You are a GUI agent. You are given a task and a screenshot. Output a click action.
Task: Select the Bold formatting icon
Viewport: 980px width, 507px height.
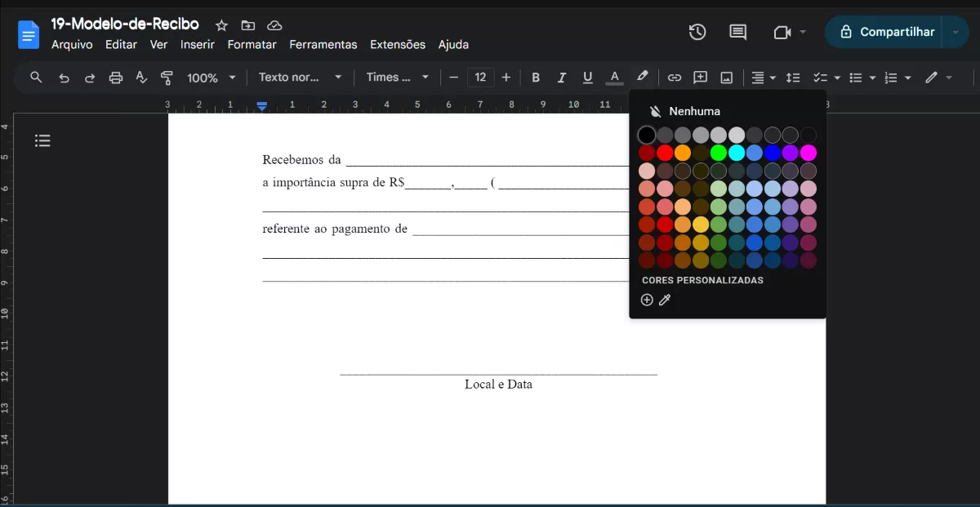(536, 78)
